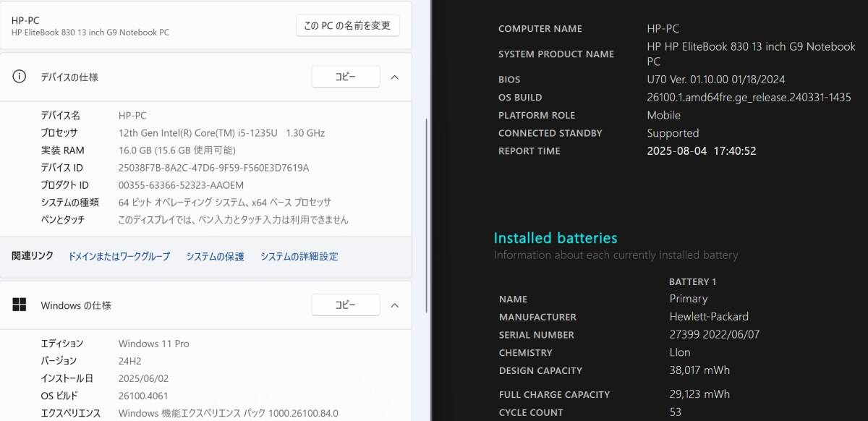Viewport: 868px width, 421px height.
Task: Open the system protection link
Action: tap(216, 256)
